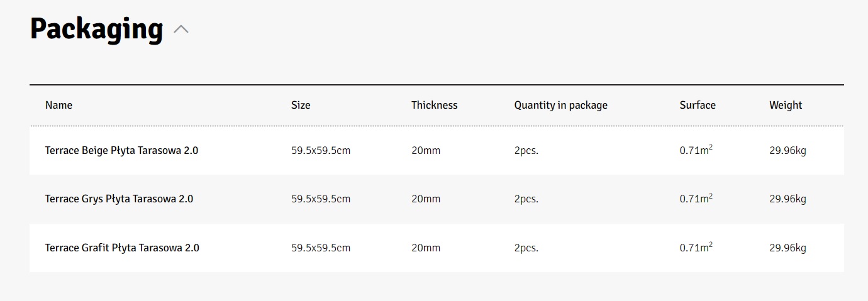Click the Size column header
This screenshot has height=301, width=868.
[301, 105]
